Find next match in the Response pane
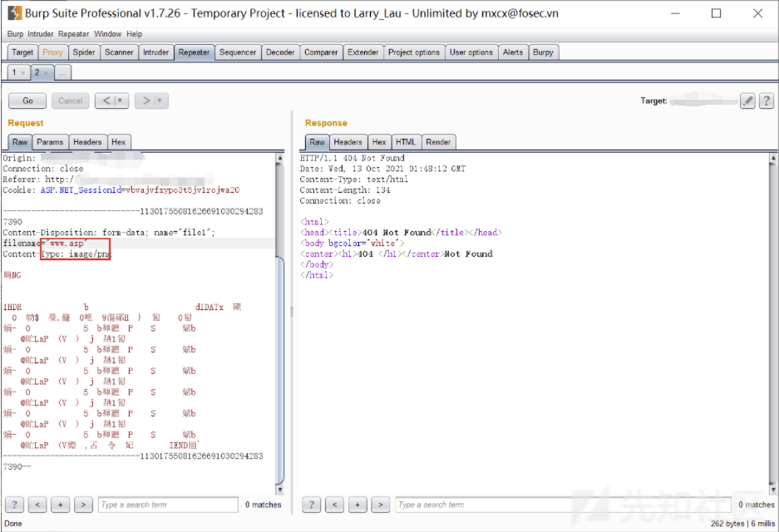The height and width of the screenshot is (532, 779). pos(380,505)
